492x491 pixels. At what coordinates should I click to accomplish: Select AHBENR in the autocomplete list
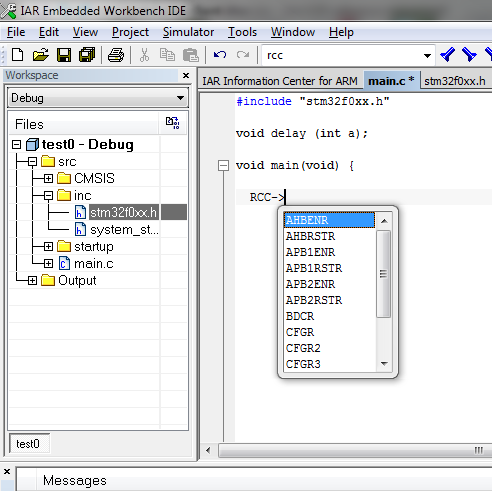point(329,220)
